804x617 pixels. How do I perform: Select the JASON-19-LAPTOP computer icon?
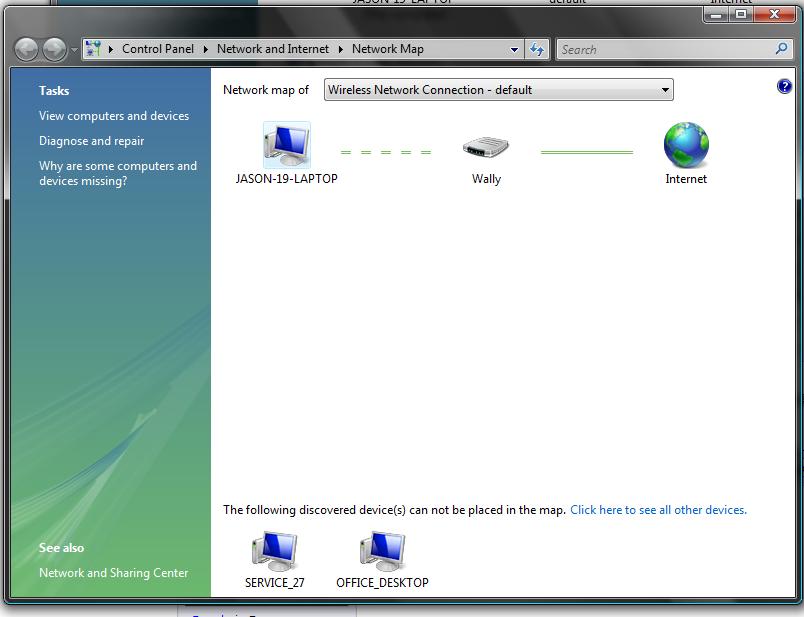(287, 145)
